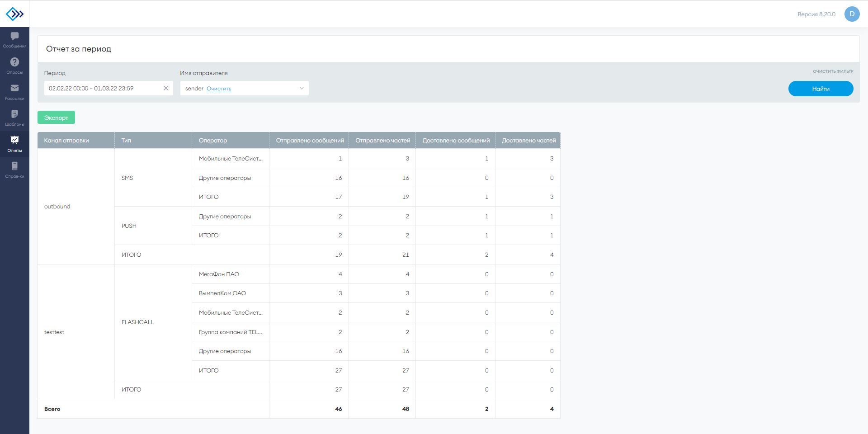Click the Отправлено сообщений column header
This screenshot has height=434, width=868.
[x=309, y=140]
